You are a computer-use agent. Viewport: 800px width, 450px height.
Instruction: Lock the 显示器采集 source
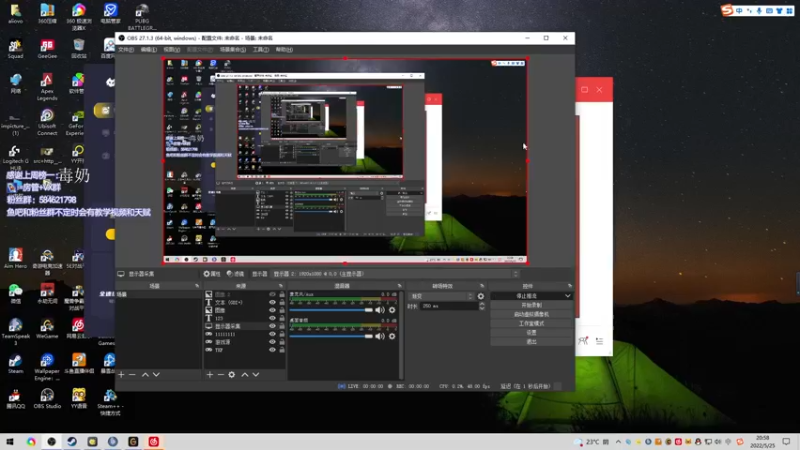click(282, 326)
